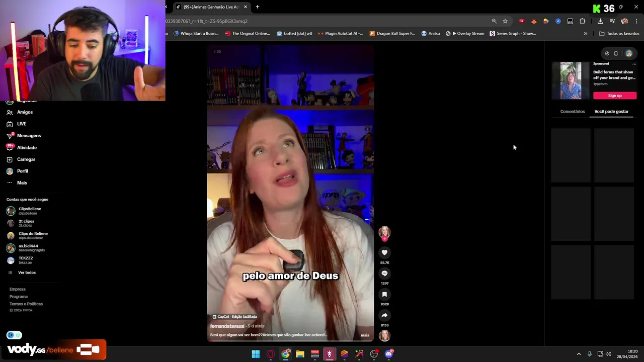644x362 pixels.
Task: Open the Sponsored ad options menu
Action: click(x=634, y=64)
